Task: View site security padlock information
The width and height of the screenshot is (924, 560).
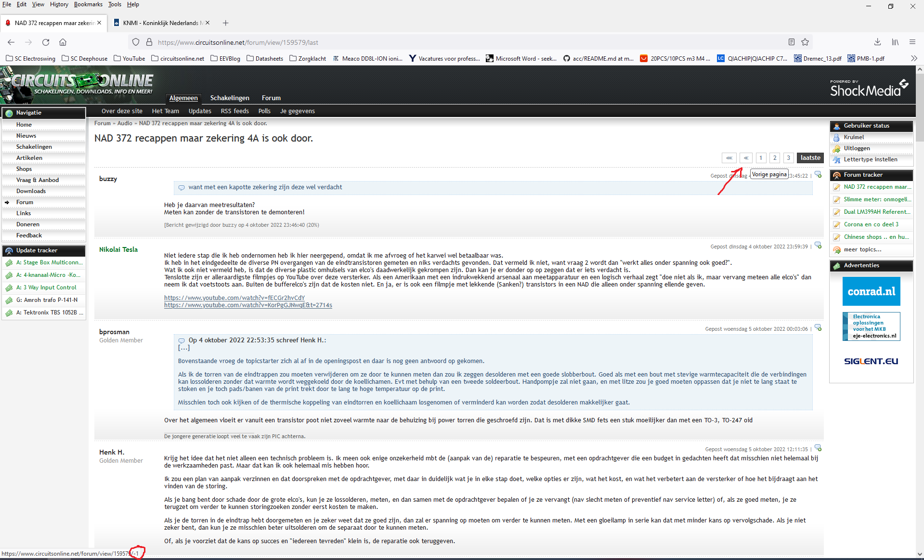Action: pos(149,42)
